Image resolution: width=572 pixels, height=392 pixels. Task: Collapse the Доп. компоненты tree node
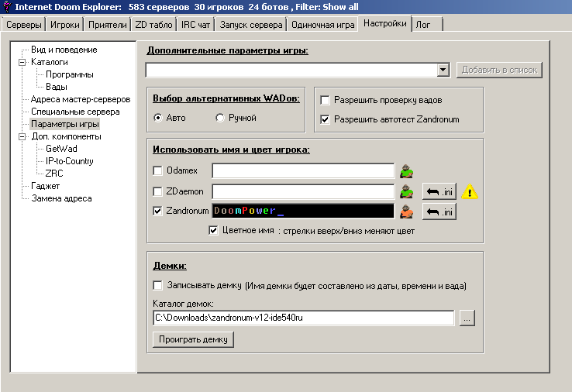[x=22, y=136]
